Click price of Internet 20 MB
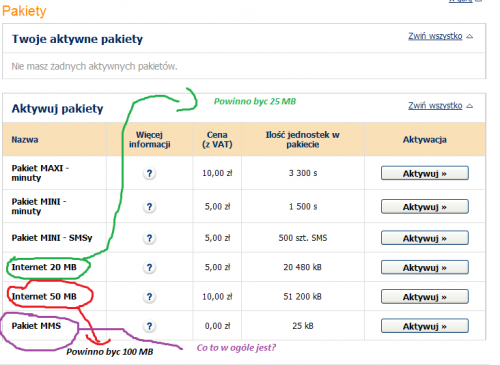 217,267
